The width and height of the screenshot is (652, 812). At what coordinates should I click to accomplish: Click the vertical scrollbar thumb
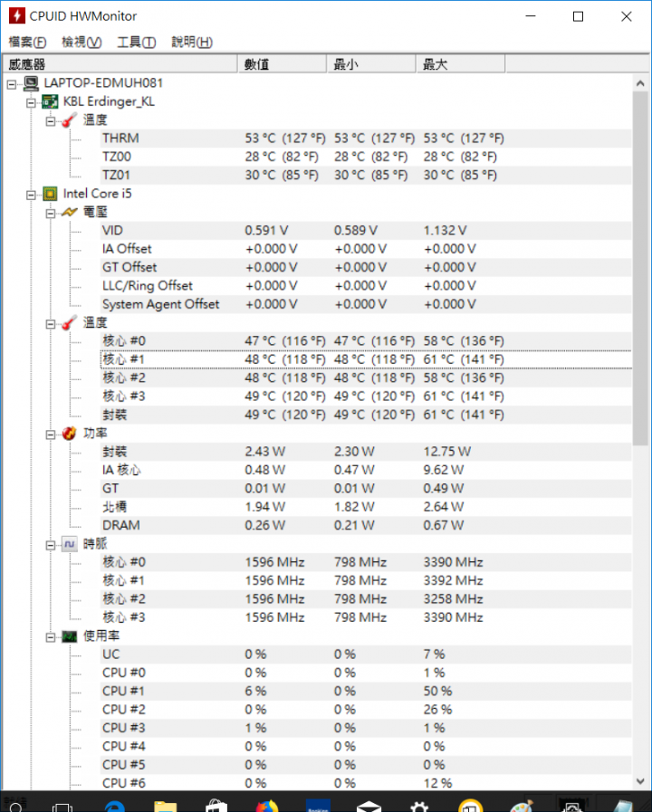point(640,268)
